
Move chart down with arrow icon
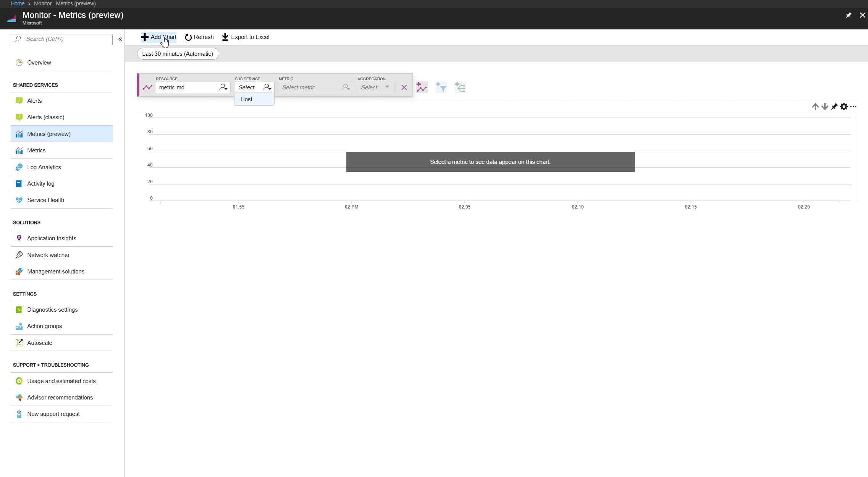click(824, 107)
